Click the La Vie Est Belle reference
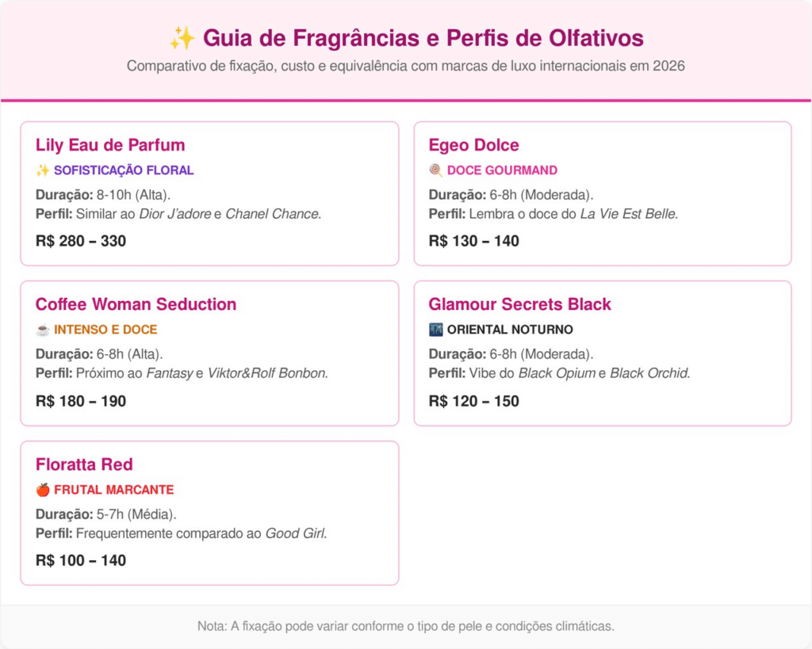 pos(629,214)
